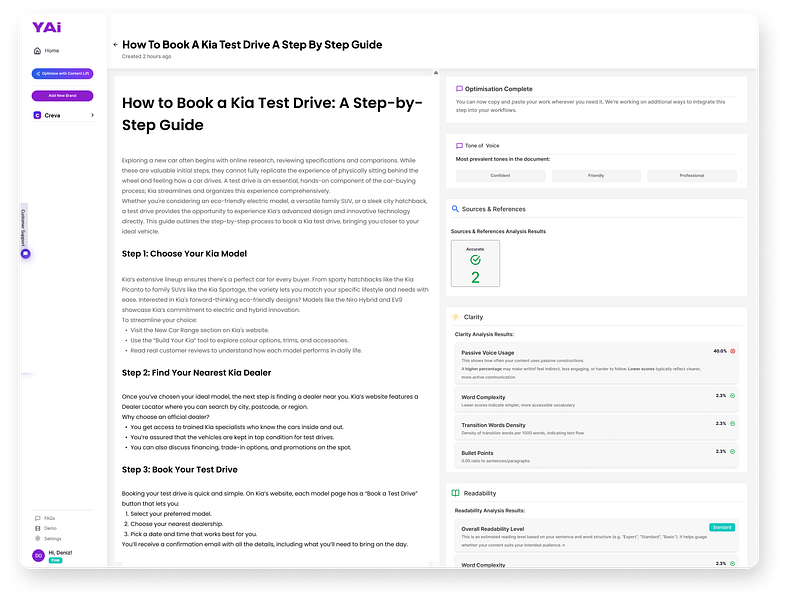785x600 pixels.
Task: Click the FAQs speech bubble icon
Action: click(38, 518)
